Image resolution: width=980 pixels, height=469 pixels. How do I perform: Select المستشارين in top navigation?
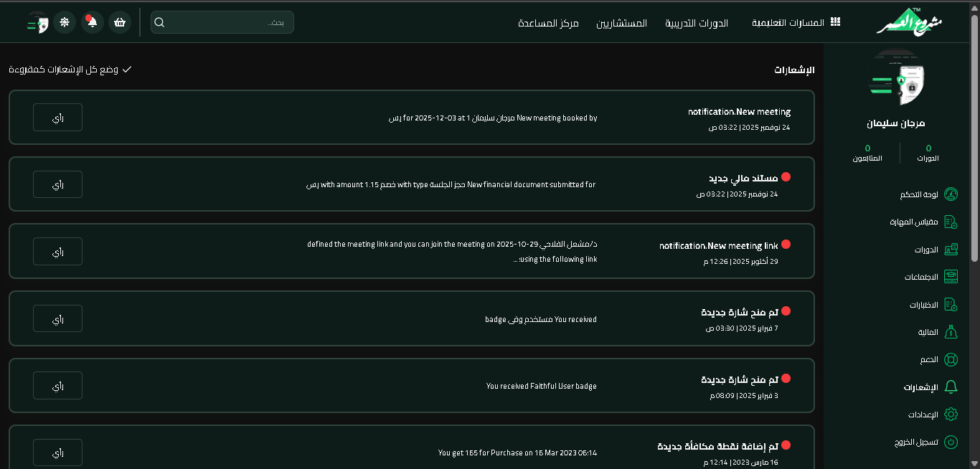tap(621, 23)
